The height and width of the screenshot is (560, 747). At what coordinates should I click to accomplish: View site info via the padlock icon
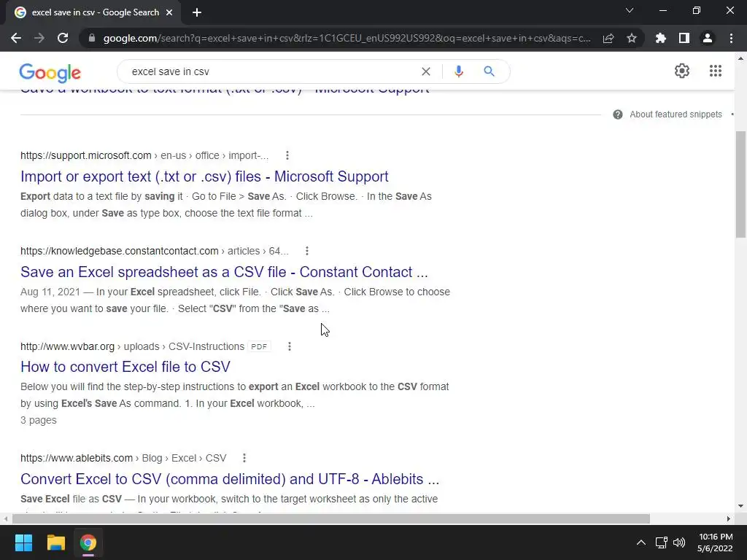coord(92,38)
